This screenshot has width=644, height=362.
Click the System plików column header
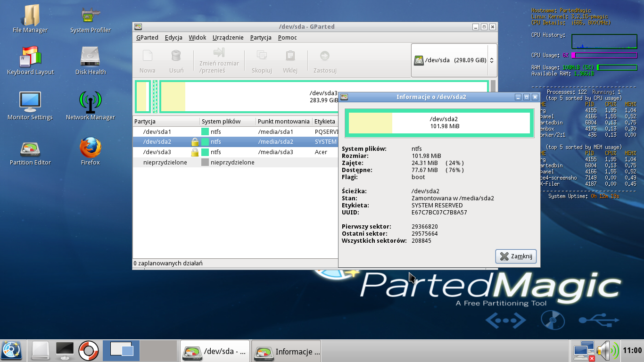[x=228, y=122]
